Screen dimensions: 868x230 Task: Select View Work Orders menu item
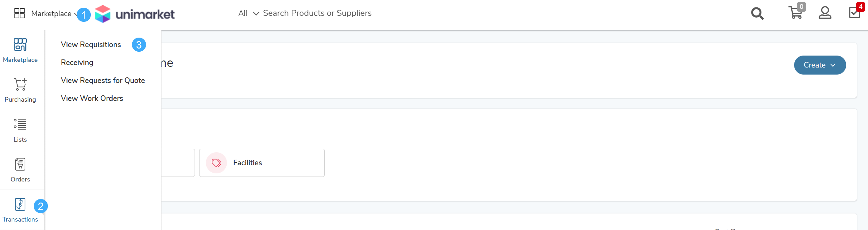[x=92, y=98]
